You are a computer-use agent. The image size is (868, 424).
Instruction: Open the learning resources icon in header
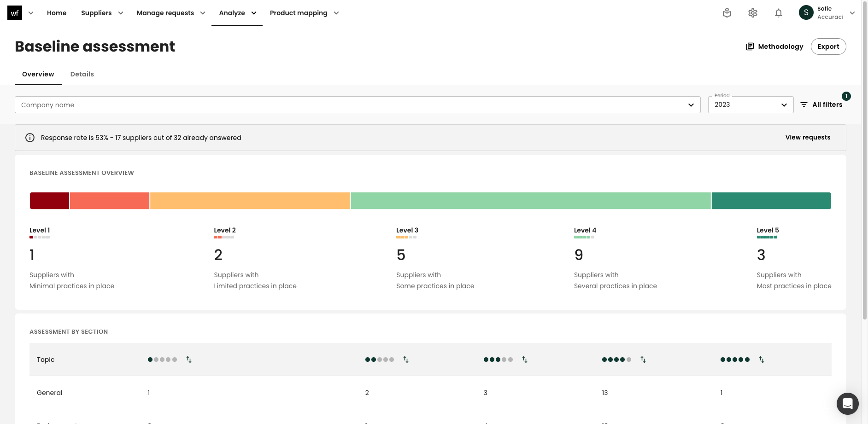click(727, 13)
